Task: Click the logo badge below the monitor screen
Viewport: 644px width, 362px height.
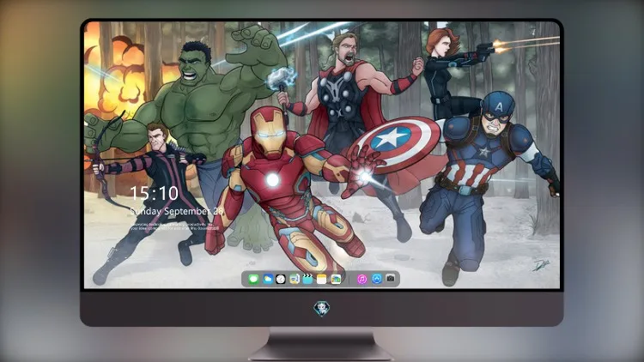Action: 322,308
